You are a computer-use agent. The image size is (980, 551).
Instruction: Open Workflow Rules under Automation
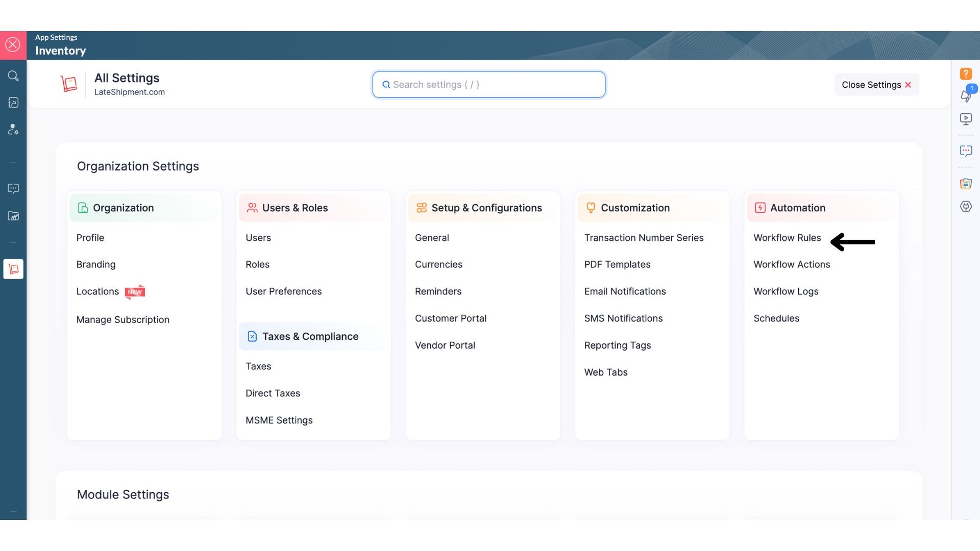click(787, 238)
